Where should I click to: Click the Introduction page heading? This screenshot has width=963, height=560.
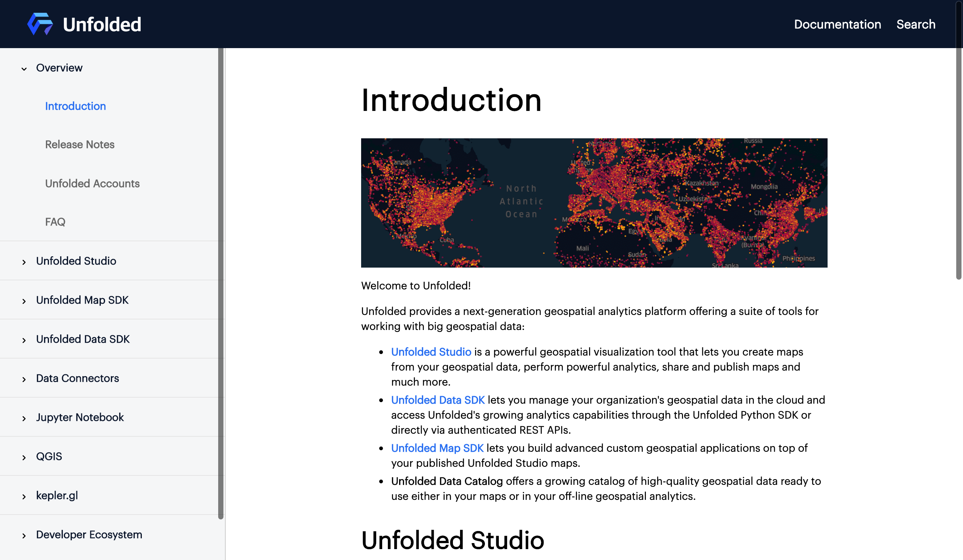(x=451, y=100)
